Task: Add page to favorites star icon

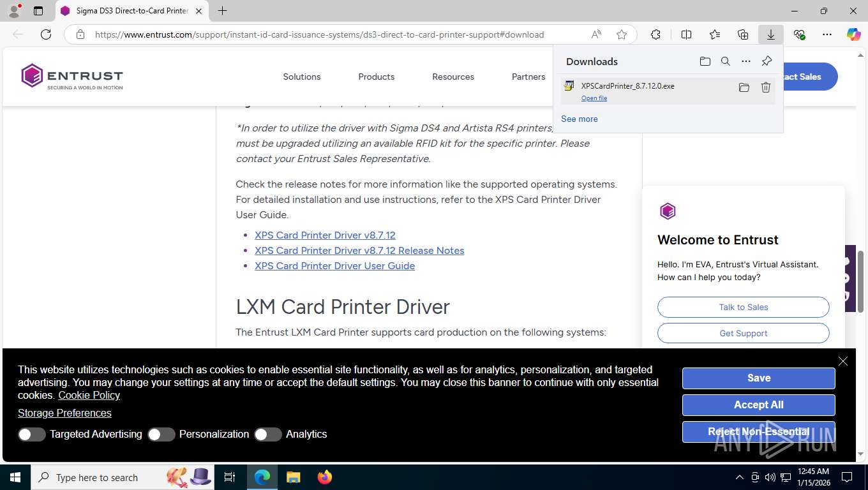Action: [622, 34]
